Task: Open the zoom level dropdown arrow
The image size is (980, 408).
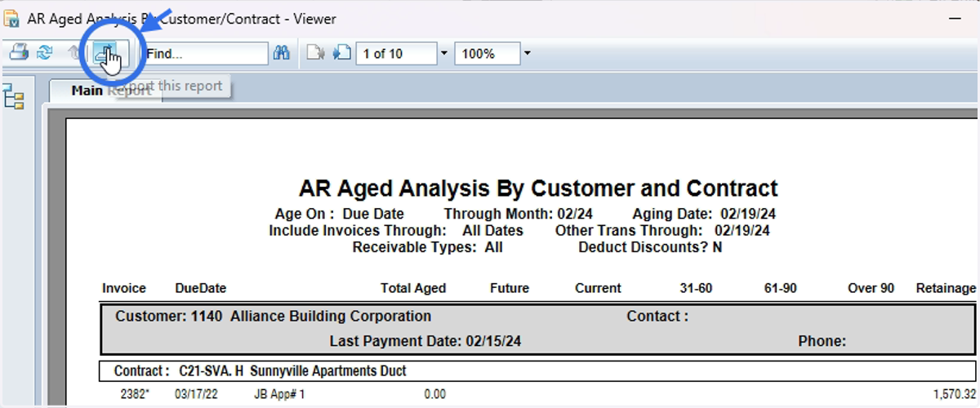Action: coord(528,54)
